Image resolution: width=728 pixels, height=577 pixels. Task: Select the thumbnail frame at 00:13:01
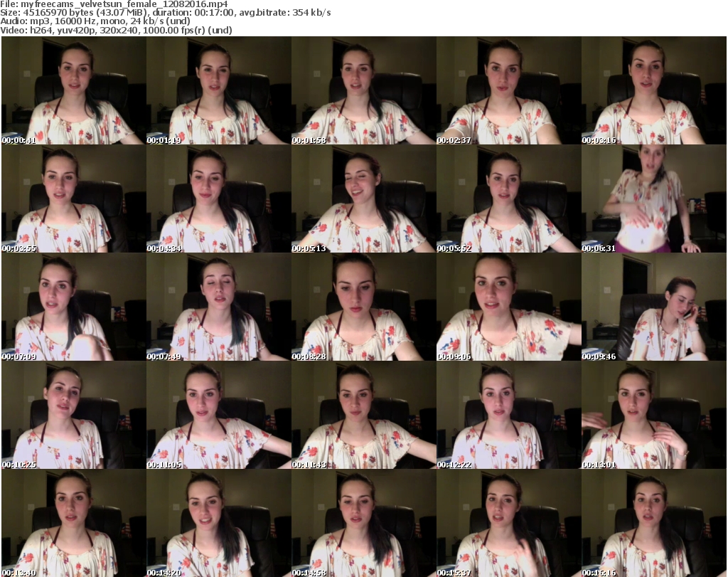tap(653, 415)
